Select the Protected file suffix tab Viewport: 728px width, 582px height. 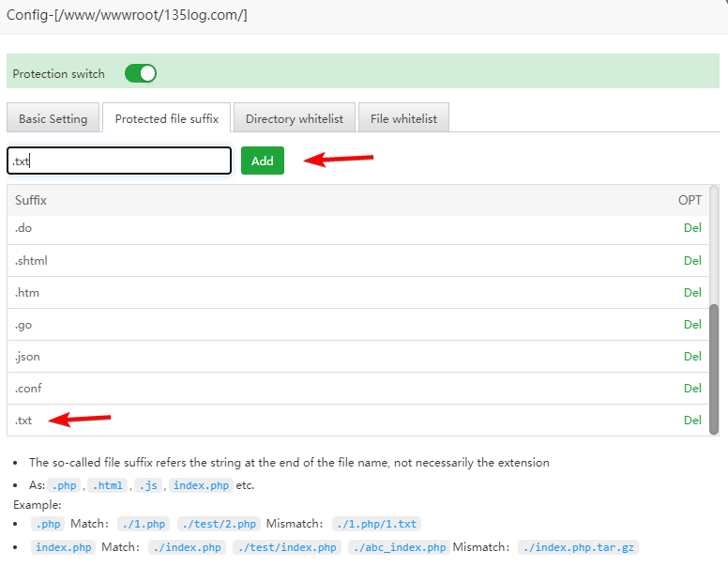pyautogui.click(x=167, y=118)
